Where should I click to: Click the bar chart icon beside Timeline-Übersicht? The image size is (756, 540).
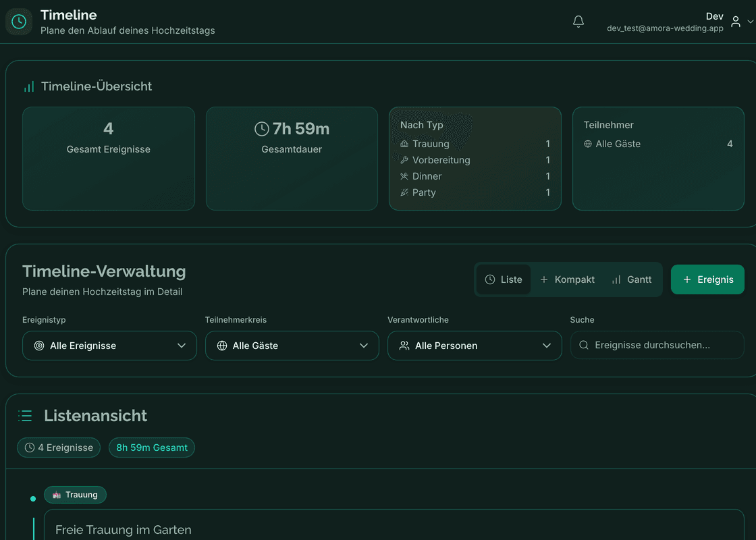pos(29,86)
